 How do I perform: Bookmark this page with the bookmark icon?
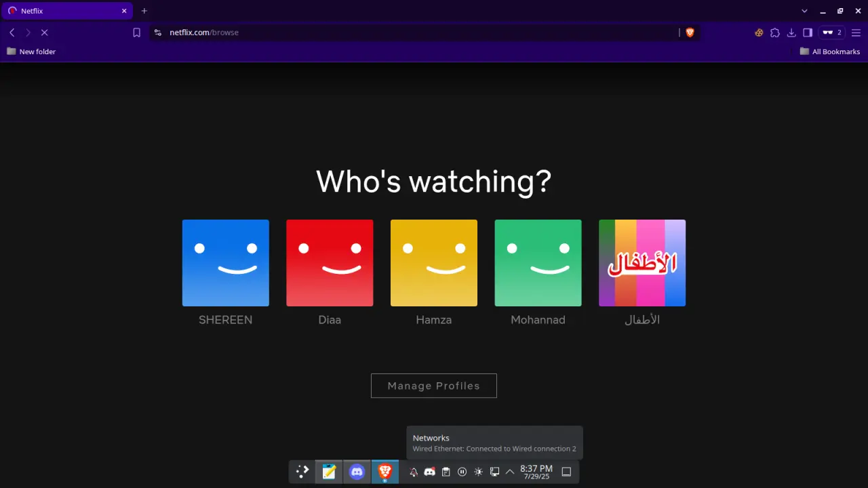136,33
